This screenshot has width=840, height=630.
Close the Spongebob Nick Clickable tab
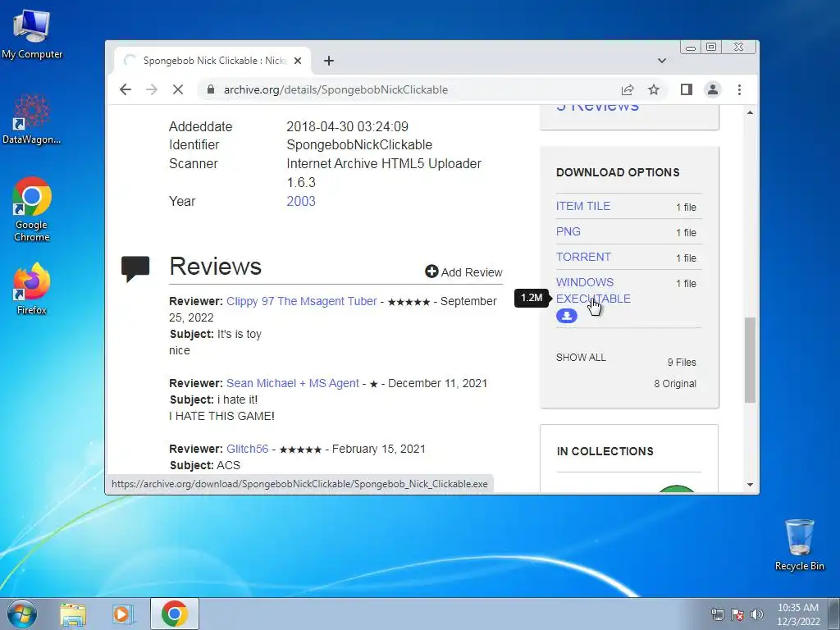pos(298,61)
